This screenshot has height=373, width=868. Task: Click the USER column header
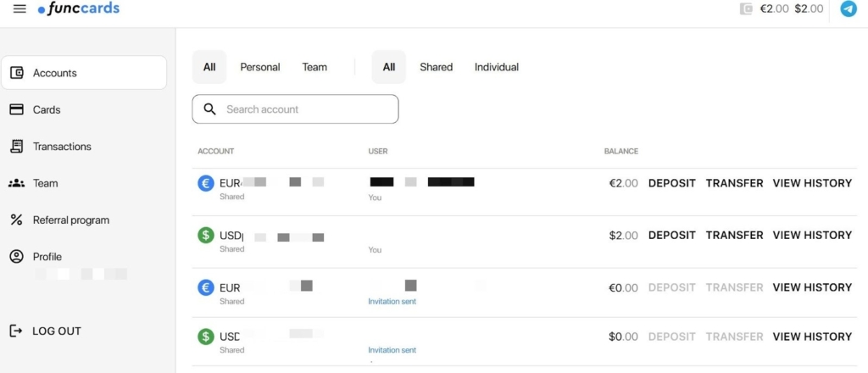[x=378, y=151]
